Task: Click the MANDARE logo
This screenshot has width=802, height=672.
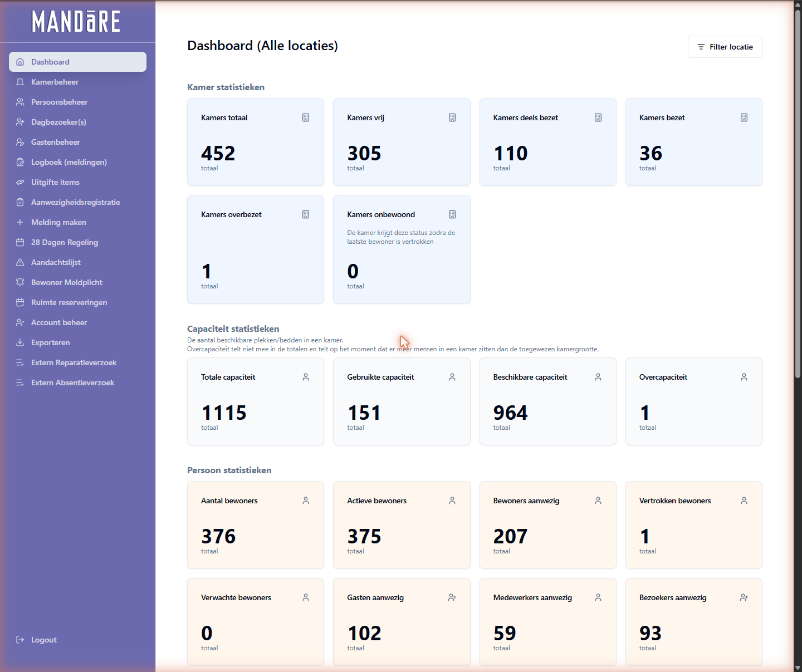Action: coord(76,22)
